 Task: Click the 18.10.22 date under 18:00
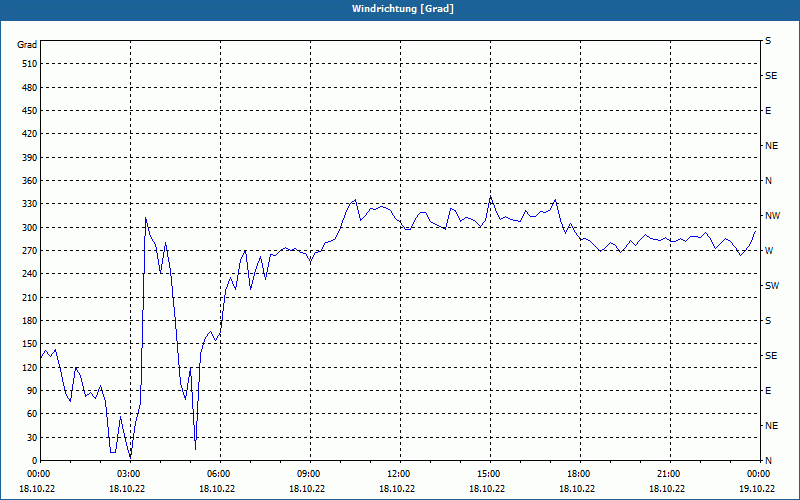578,489
